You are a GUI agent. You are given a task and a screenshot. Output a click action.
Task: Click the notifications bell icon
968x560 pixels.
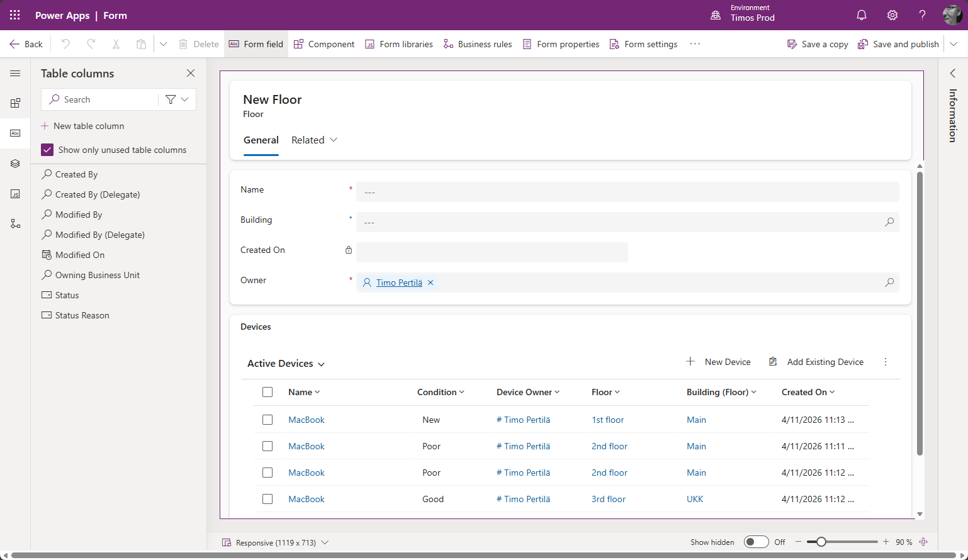pos(862,15)
